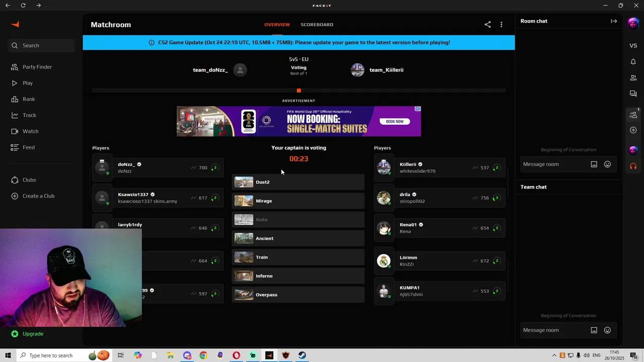Open Kiillerii player avatar

[x=384, y=167]
